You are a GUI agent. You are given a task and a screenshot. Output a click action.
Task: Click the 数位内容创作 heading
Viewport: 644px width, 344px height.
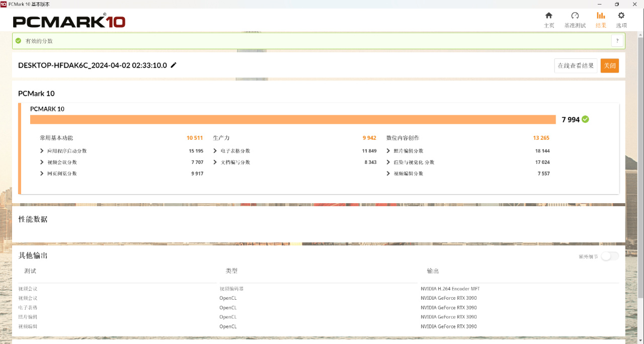[403, 138]
